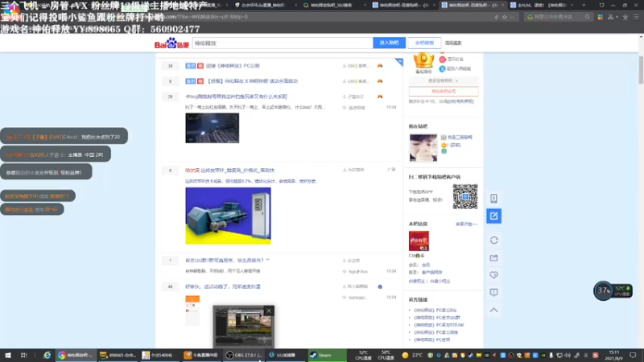
Task: Click the refresh icon in floating sidebar
Action: point(493,240)
